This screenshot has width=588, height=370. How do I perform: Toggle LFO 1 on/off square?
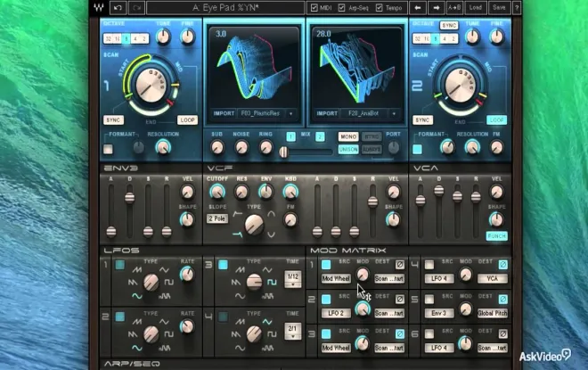coord(119,265)
